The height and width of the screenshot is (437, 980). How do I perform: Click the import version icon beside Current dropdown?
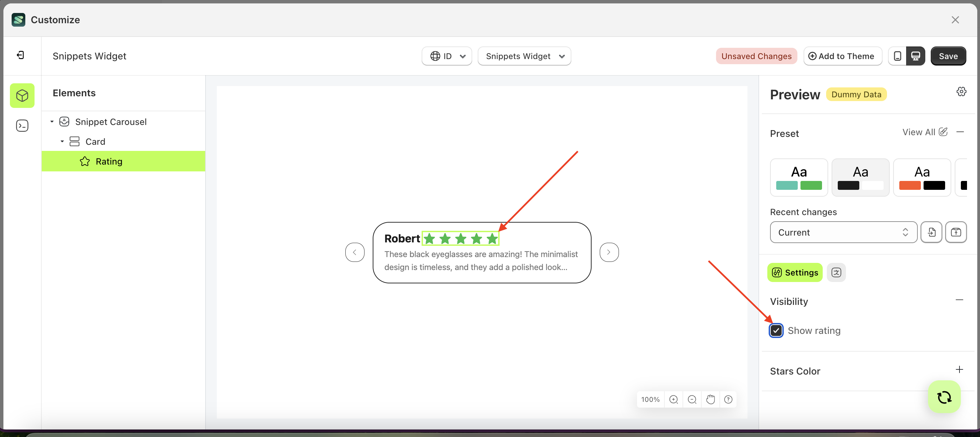(x=931, y=232)
